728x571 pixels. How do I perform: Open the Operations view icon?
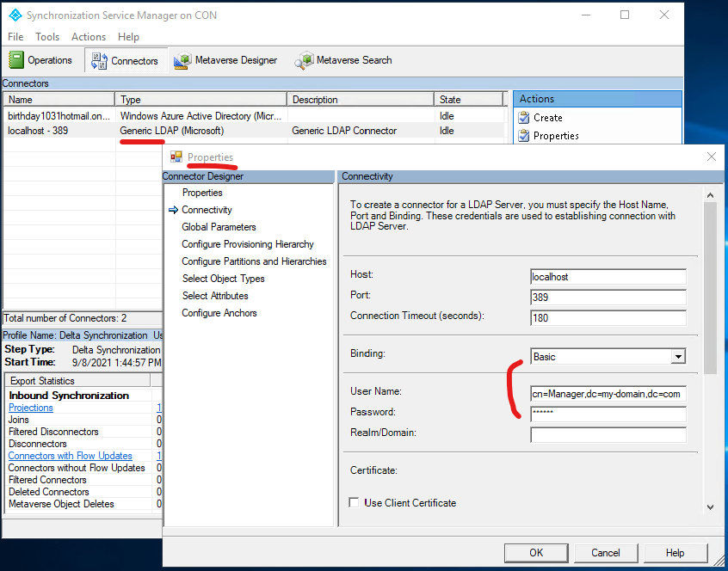16,60
